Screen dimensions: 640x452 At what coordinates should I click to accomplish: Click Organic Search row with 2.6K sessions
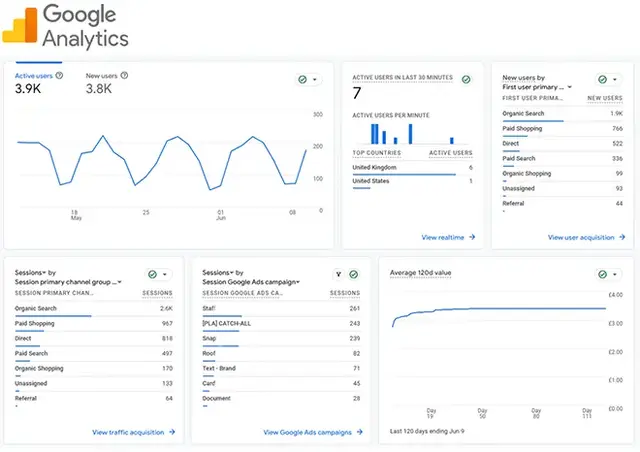[x=94, y=310]
